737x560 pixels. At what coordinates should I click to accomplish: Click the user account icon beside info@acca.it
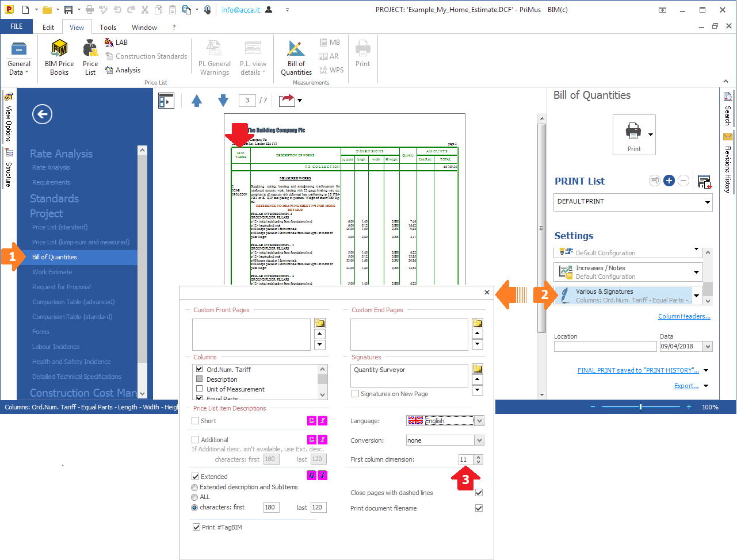(269, 10)
